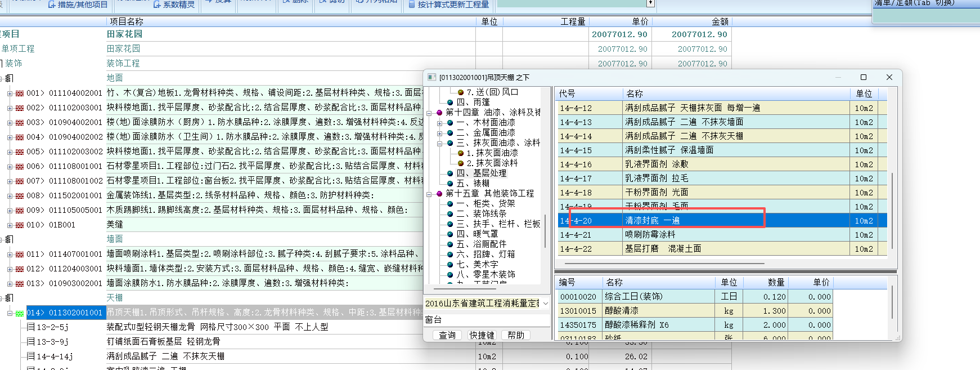This screenshot has height=370, width=980.
Task: Select tree item 五、浴厕配件
Action: pos(481,244)
